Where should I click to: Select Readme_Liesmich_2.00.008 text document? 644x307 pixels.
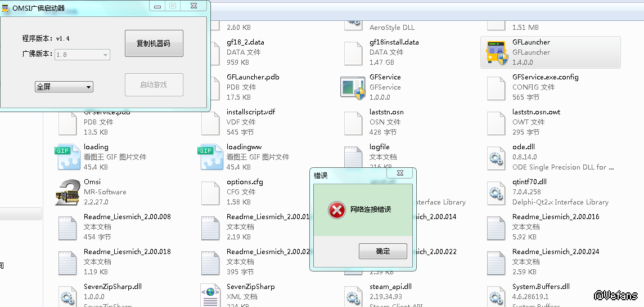tap(127, 217)
